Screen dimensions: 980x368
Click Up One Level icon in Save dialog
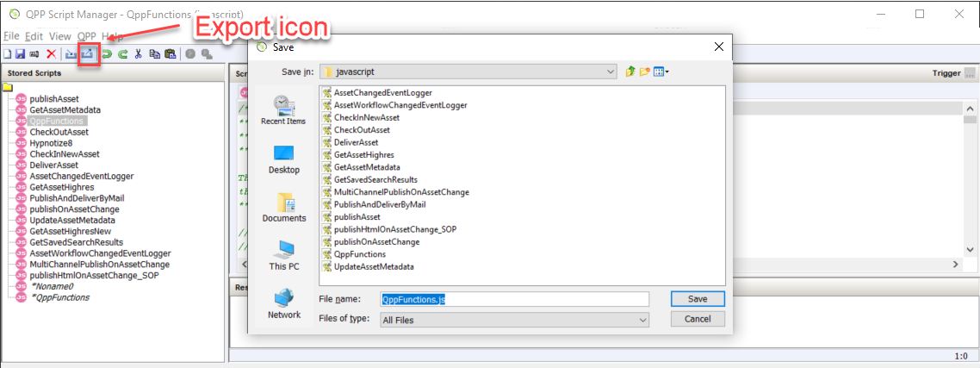[630, 72]
